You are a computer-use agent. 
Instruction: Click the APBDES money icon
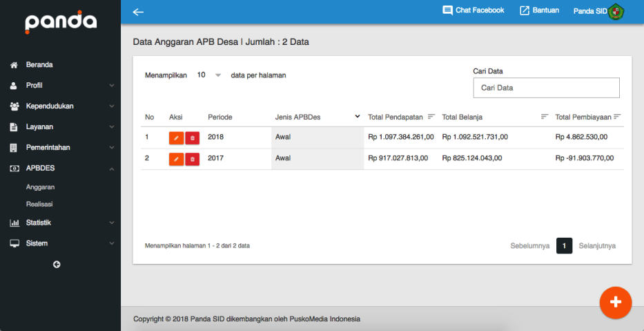pyautogui.click(x=14, y=169)
